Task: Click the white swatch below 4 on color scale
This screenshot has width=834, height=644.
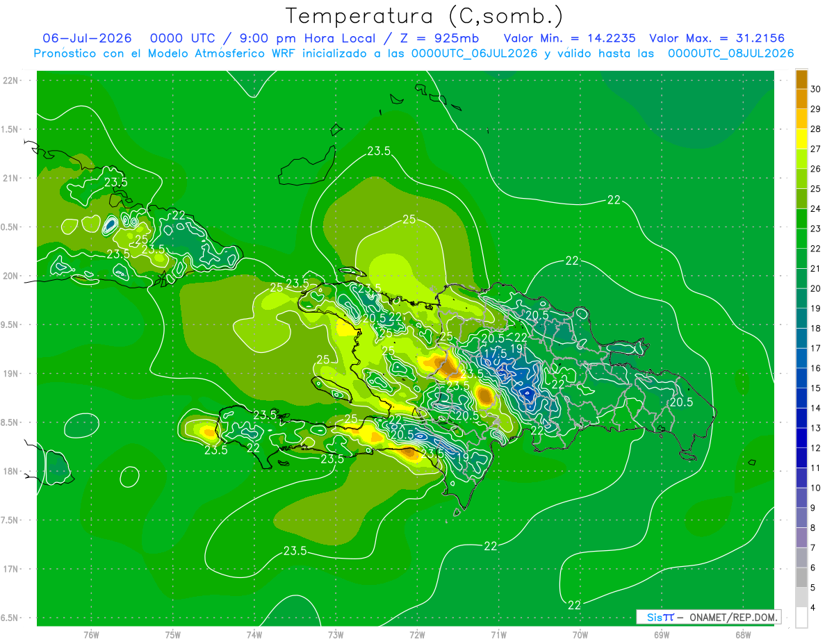Action: (801, 617)
